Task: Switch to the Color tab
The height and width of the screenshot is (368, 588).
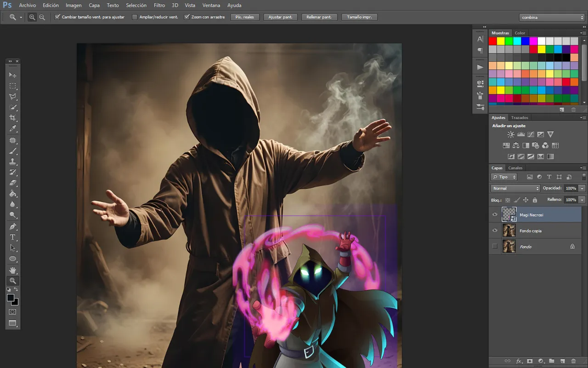Action: (x=520, y=33)
